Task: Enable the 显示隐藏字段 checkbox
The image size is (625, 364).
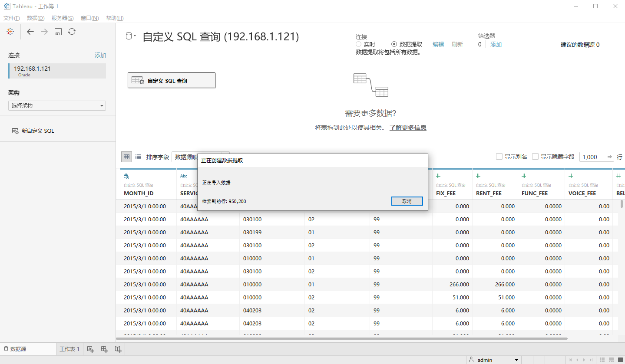Action: coord(535,157)
